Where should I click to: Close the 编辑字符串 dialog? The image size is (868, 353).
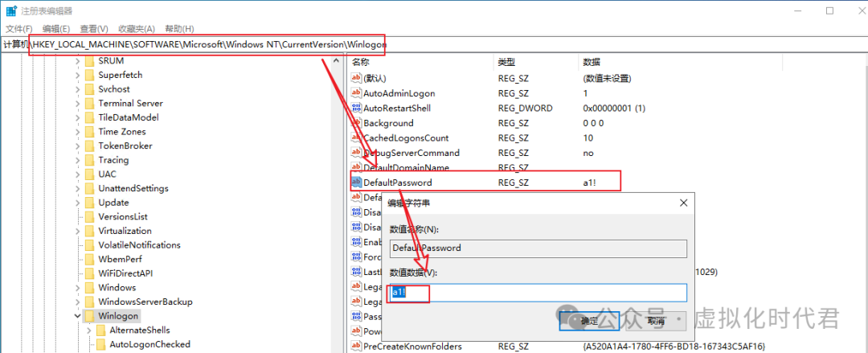pos(684,203)
